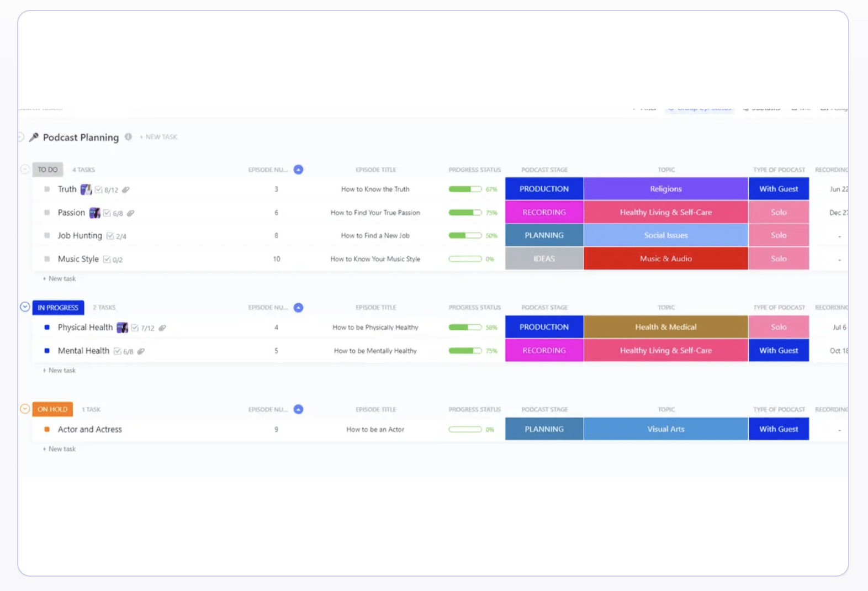The width and height of the screenshot is (868, 591).
Task: Click the 0% progress bar for Actor and Actress
Action: (x=465, y=429)
